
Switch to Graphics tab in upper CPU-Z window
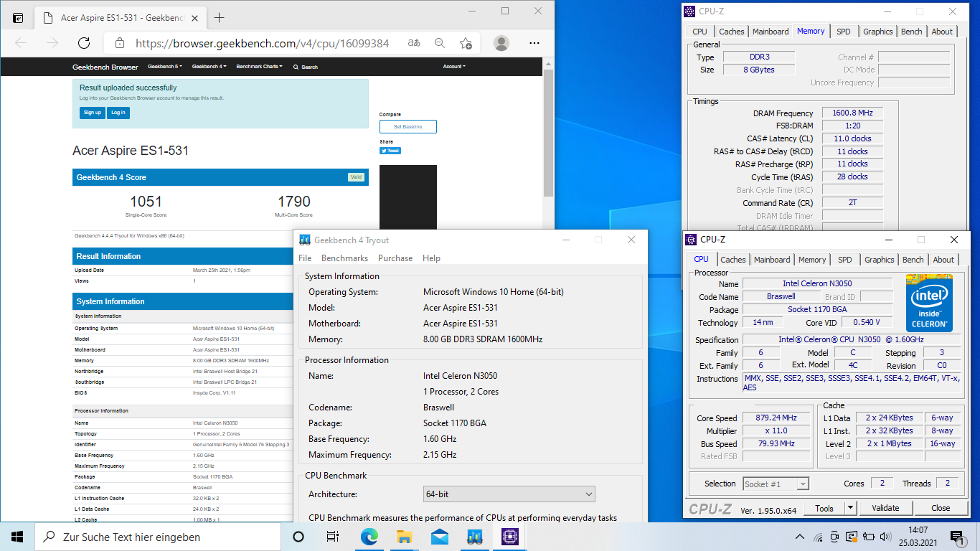coord(878,32)
